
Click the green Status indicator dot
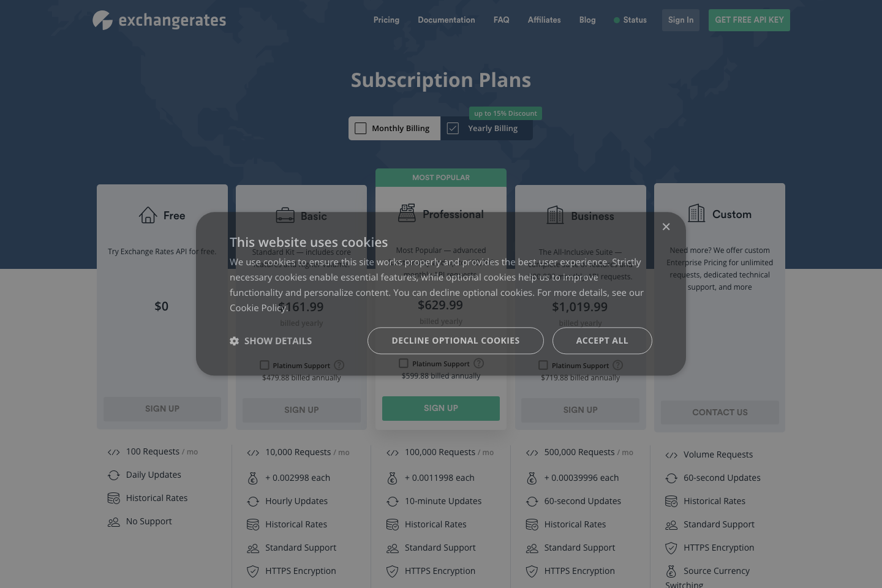[x=617, y=20]
